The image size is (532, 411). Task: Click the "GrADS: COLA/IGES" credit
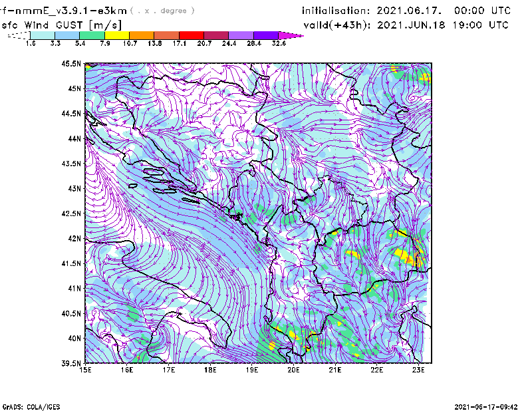[31, 407]
